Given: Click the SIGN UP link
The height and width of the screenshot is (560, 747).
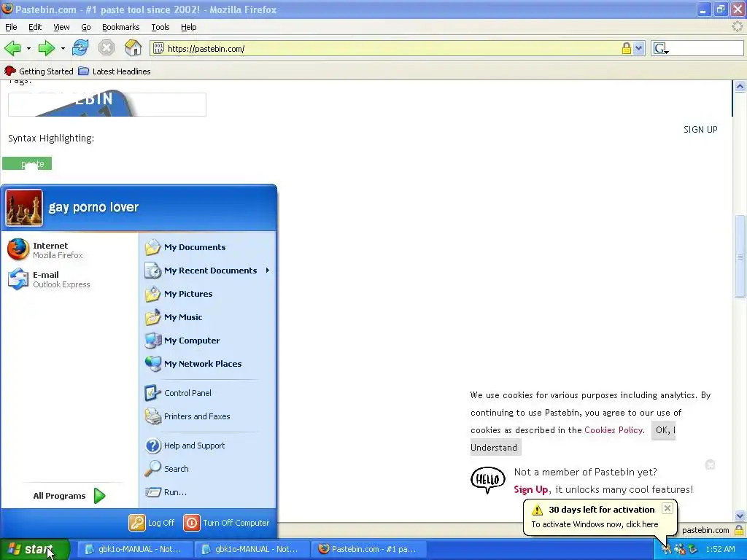Looking at the screenshot, I should point(700,130).
